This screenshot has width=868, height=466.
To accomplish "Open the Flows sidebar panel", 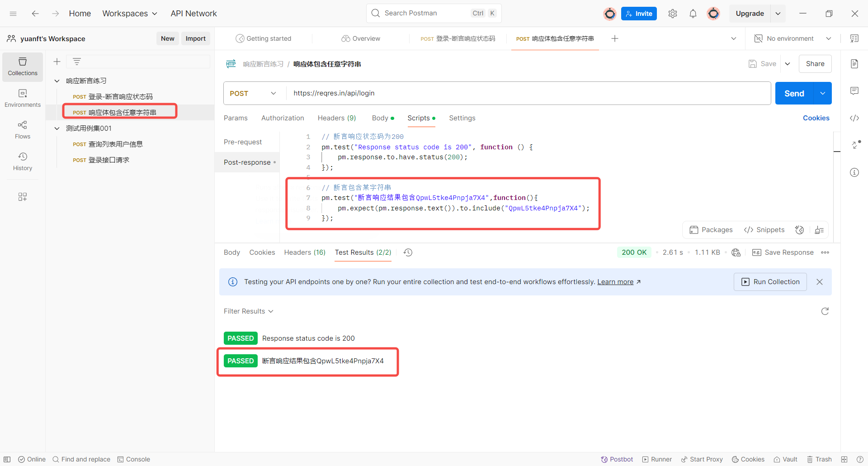I will [x=23, y=130].
